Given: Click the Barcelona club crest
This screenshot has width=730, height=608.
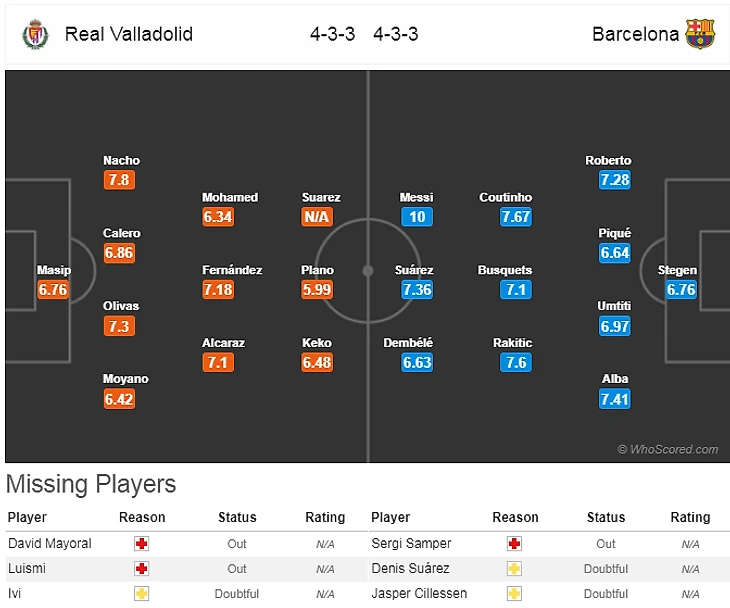Looking at the screenshot, I should [x=700, y=34].
